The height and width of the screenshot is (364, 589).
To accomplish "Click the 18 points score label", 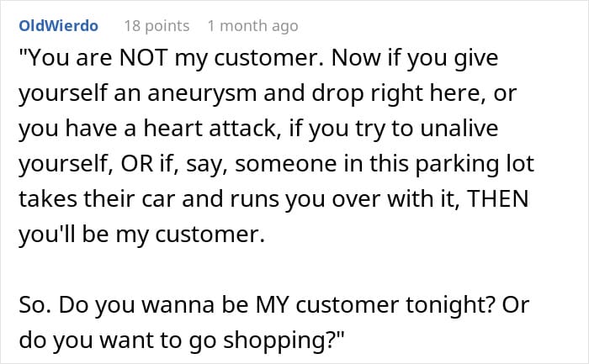I will click(157, 26).
